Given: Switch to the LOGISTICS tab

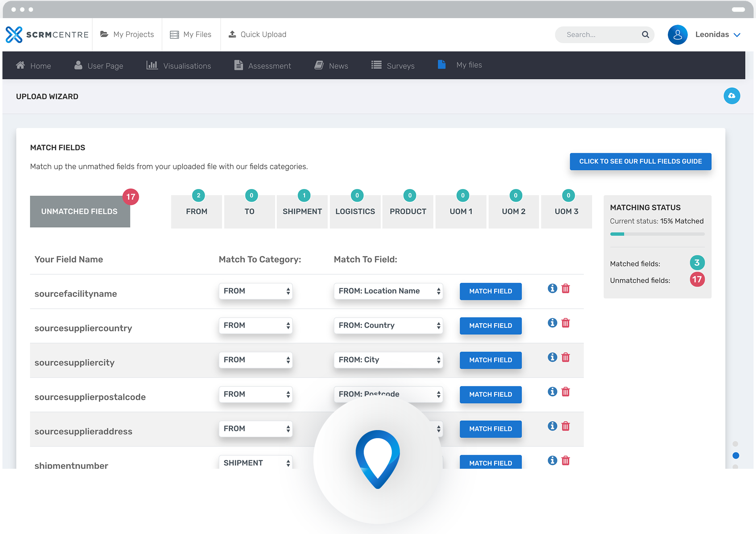Looking at the screenshot, I should tap(355, 211).
